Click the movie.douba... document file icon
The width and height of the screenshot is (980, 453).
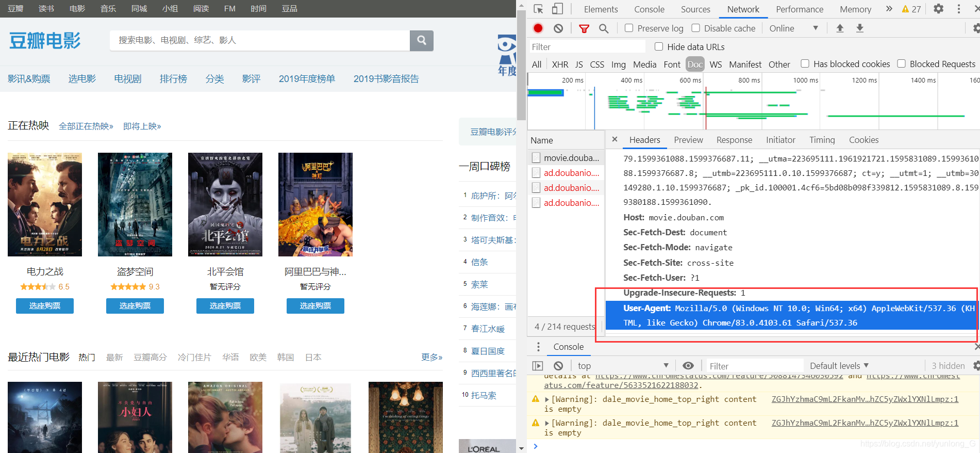(536, 158)
